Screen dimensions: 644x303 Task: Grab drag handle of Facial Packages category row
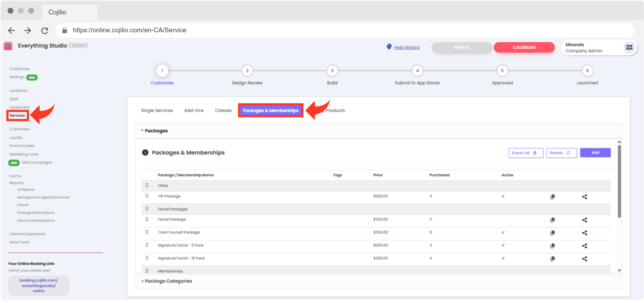[x=147, y=209]
